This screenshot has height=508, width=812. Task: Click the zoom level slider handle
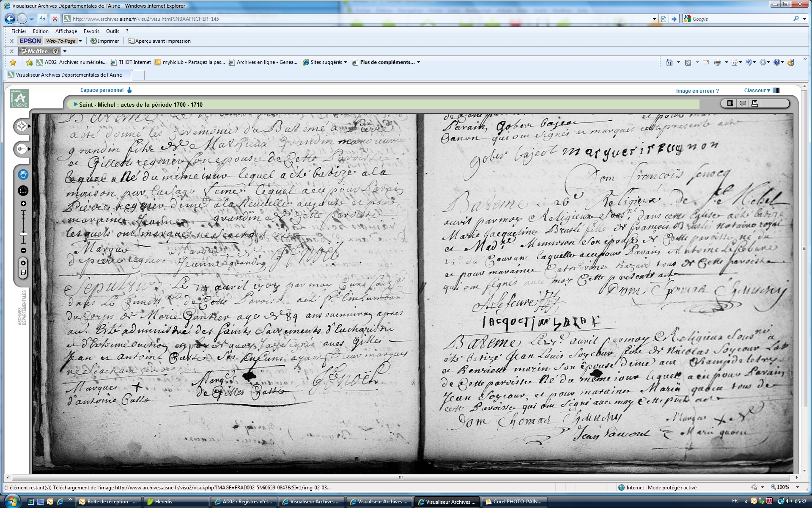point(23,234)
